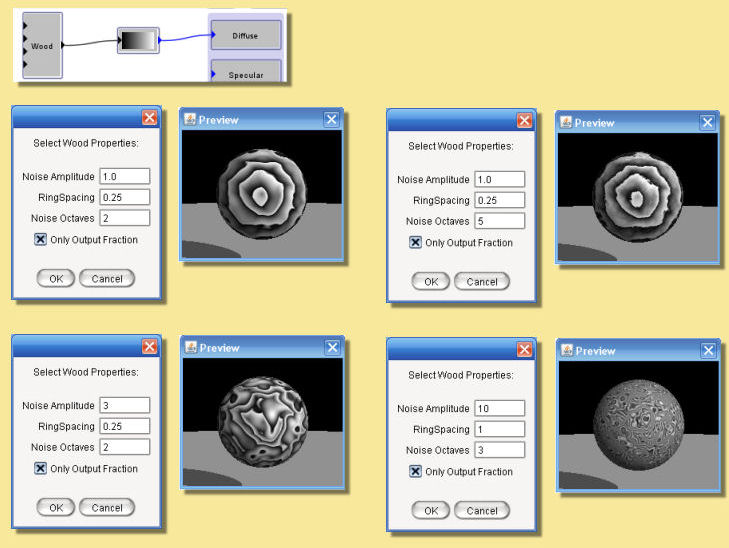The image size is (729, 548).
Task: Click the Noise Amplitude field containing 3
Action: pos(125,406)
